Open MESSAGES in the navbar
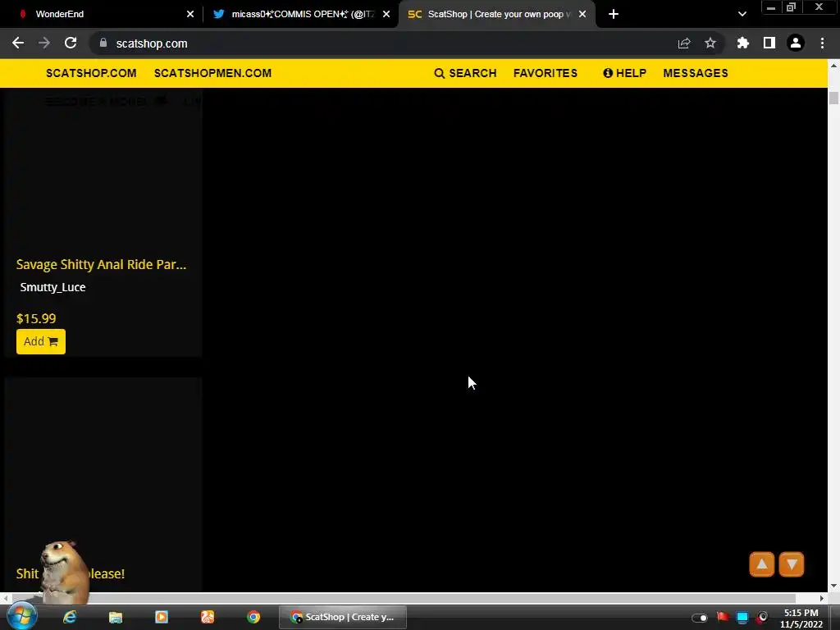Image resolution: width=840 pixels, height=630 pixels. point(696,73)
